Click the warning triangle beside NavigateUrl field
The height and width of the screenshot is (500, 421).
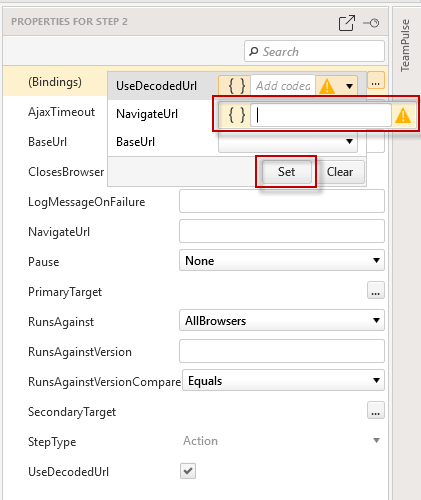tap(403, 115)
